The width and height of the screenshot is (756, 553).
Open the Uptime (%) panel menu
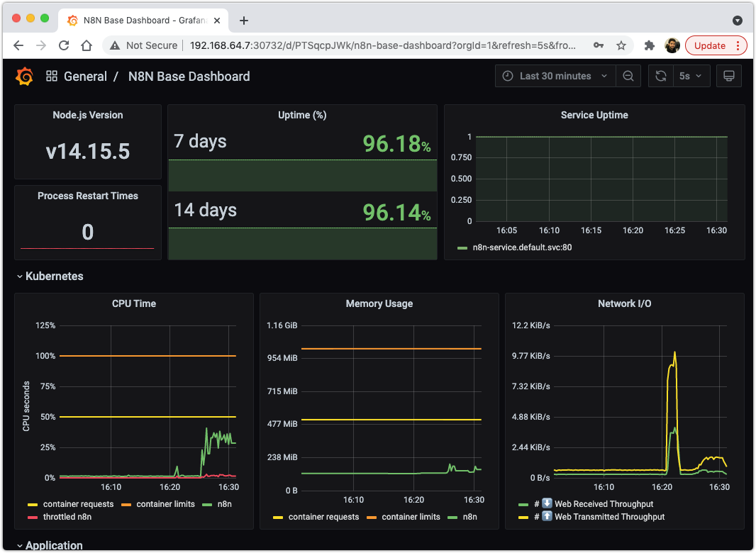click(302, 115)
